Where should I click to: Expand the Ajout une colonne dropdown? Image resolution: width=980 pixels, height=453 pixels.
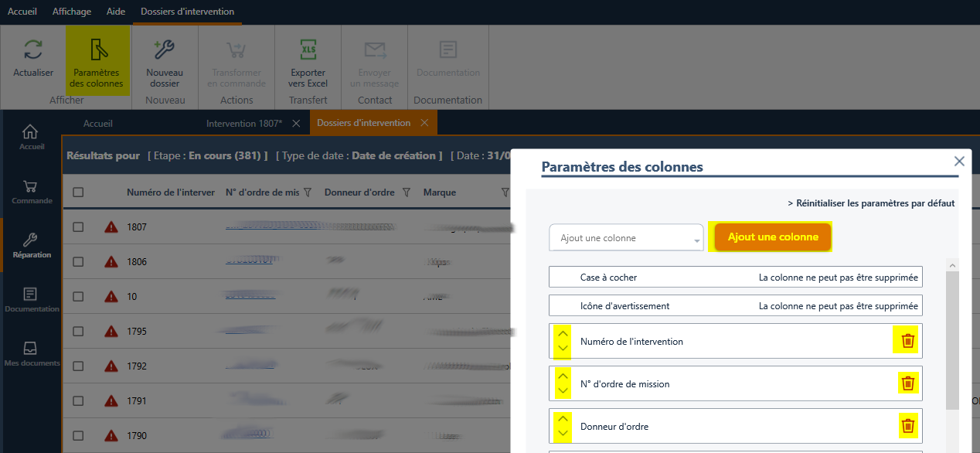(x=626, y=238)
